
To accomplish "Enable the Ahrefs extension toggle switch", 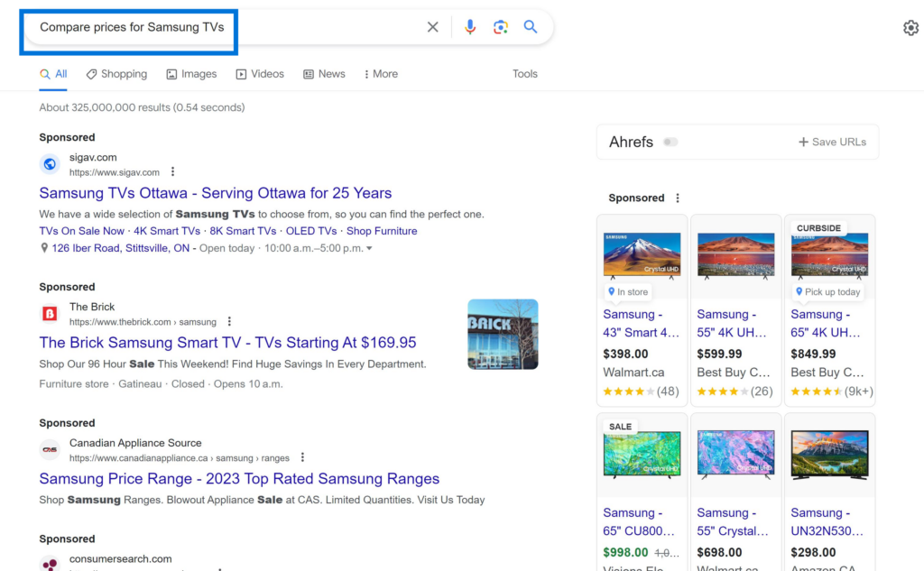I will point(670,142).
